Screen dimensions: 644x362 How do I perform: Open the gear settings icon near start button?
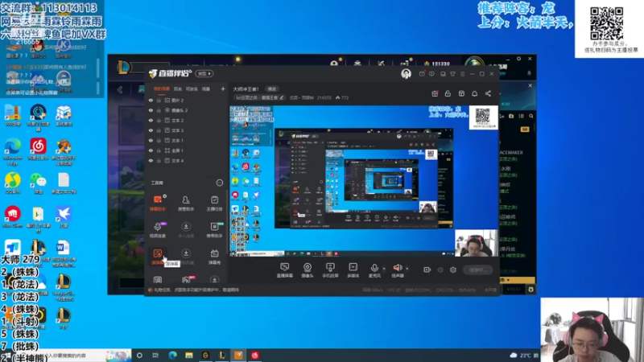tap(453, 269)
